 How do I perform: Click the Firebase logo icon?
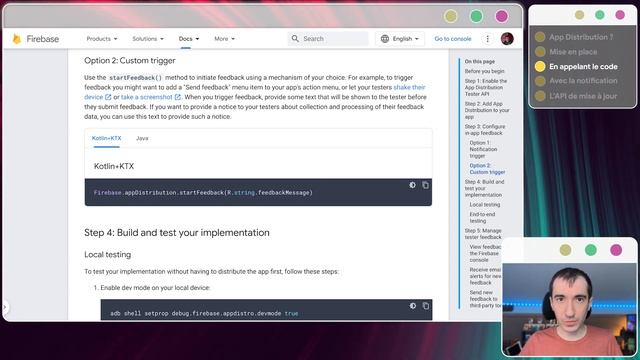17,39
